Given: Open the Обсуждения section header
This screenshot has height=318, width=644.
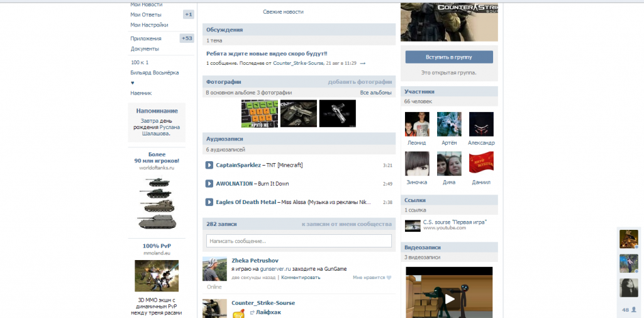Looking at the screenshot, I should tap(225, 30).
